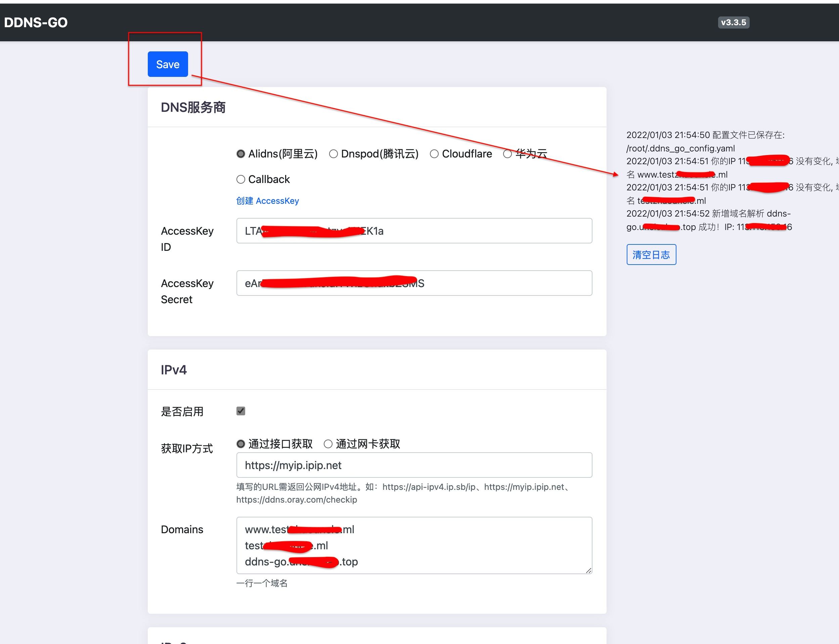Focus the AccessKey Secret input field

tap(414, 283)
